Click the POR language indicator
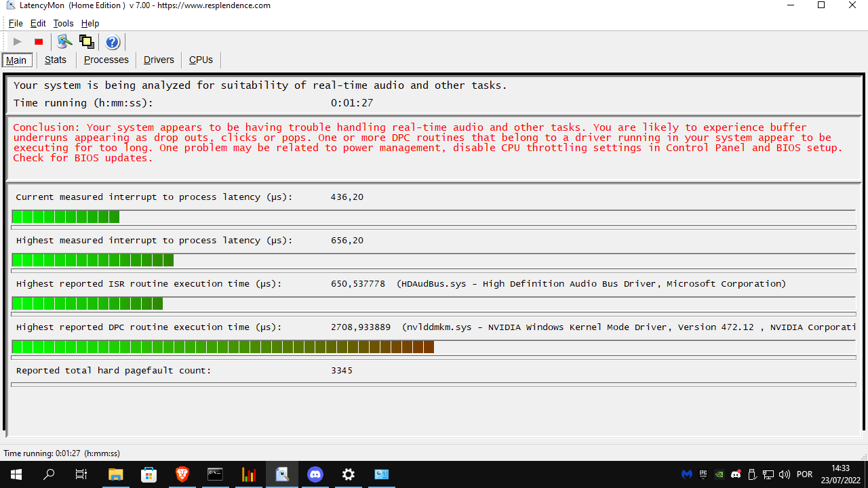The height and width of the screenshot is (488, 868). (x=805, y=474)
